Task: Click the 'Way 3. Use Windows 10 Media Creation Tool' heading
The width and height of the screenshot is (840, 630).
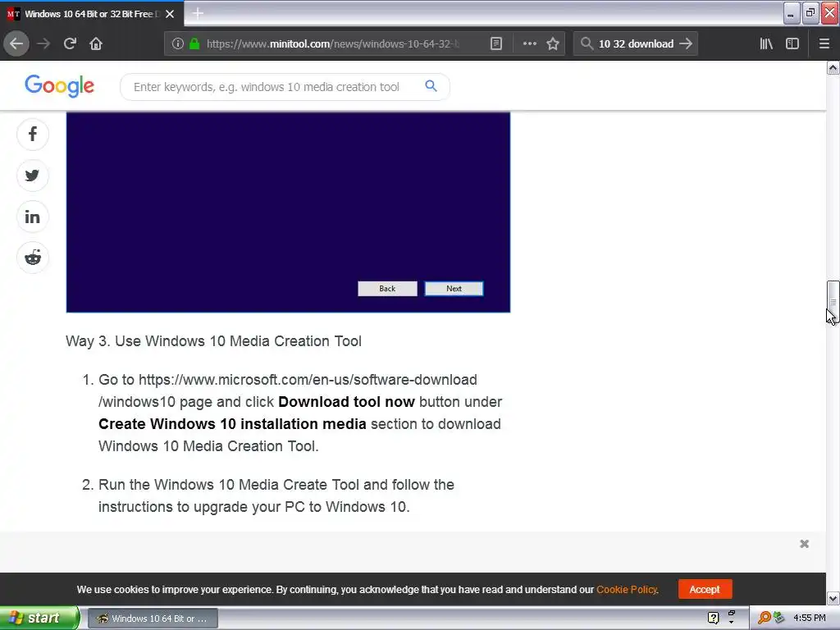Action: 213,340
